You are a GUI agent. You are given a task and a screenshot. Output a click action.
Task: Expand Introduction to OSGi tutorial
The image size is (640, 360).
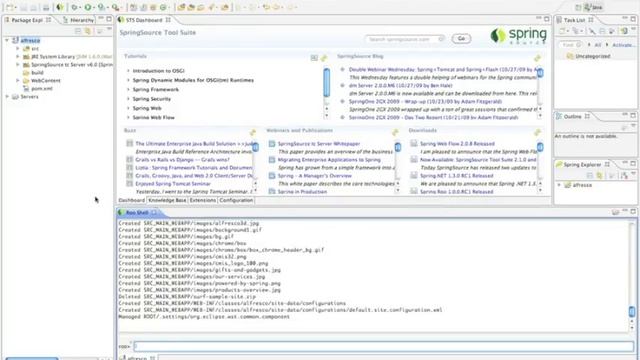point(128,71)
